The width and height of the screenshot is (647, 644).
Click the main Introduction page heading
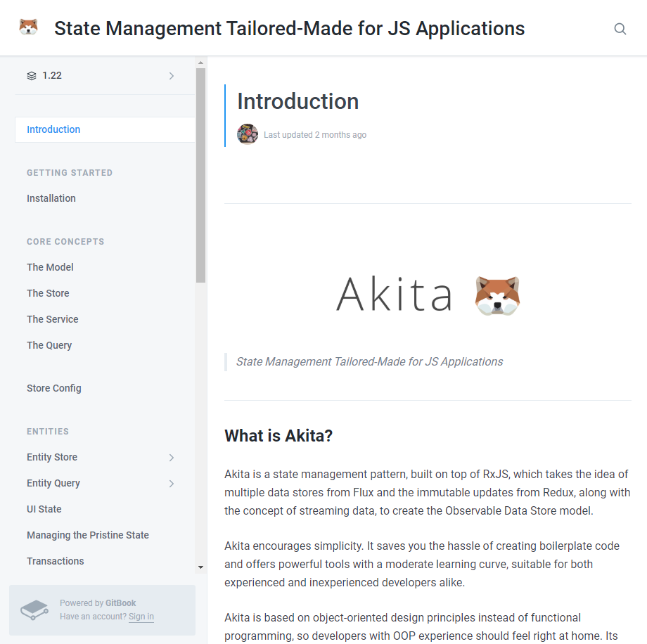click(x=298, y=101)
